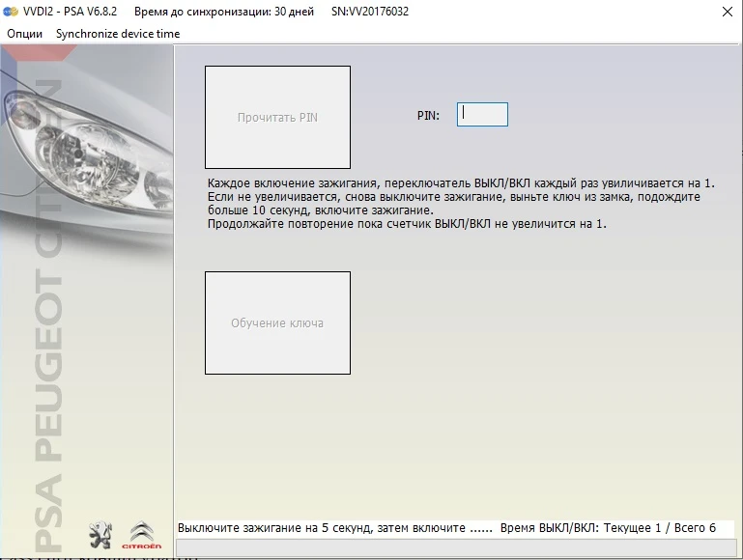The image size is (743, 560).
Task: Open the Опции menu
Action: tap(25, 34)
